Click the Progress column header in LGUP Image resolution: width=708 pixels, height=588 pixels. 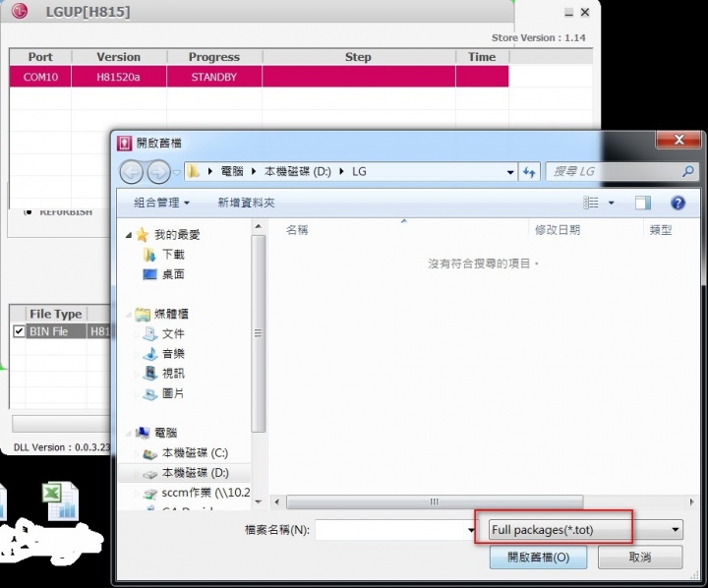214,57
